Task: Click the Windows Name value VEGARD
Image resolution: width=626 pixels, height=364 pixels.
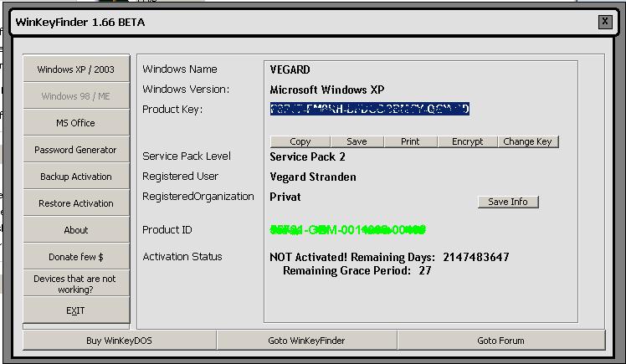Action: (x=290, y=69)
